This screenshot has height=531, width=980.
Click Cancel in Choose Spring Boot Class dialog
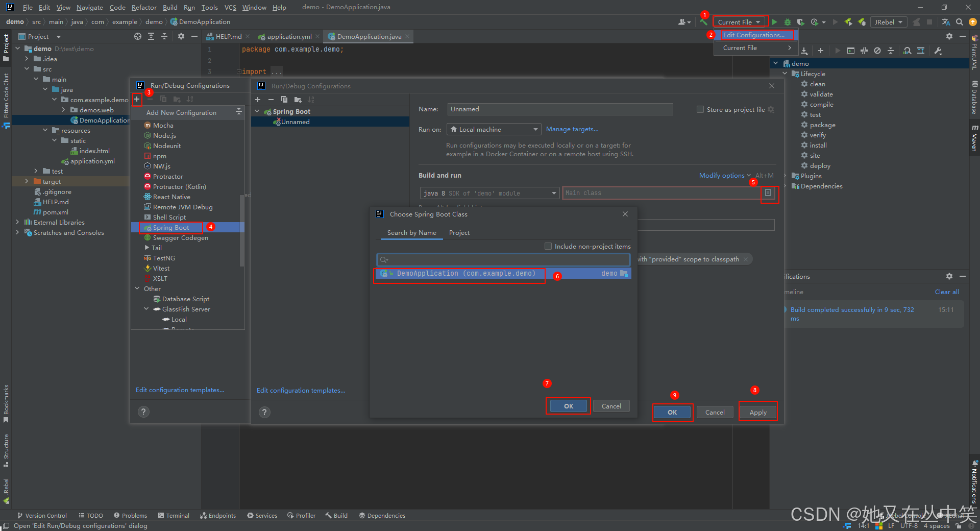point(611,406)
